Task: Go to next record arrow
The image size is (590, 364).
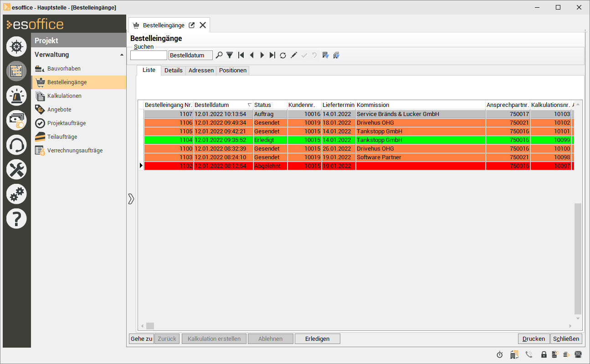Action: point(262,55)
